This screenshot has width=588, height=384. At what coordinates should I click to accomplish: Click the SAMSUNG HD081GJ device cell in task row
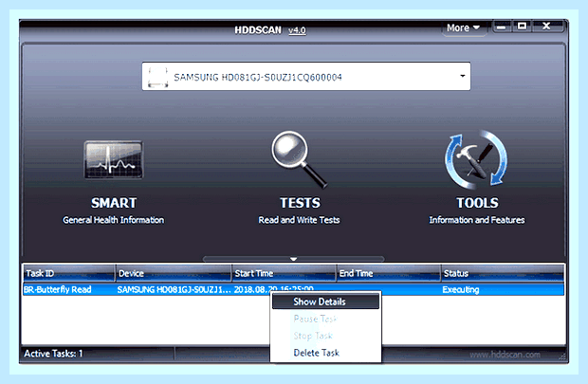(174, 289)
